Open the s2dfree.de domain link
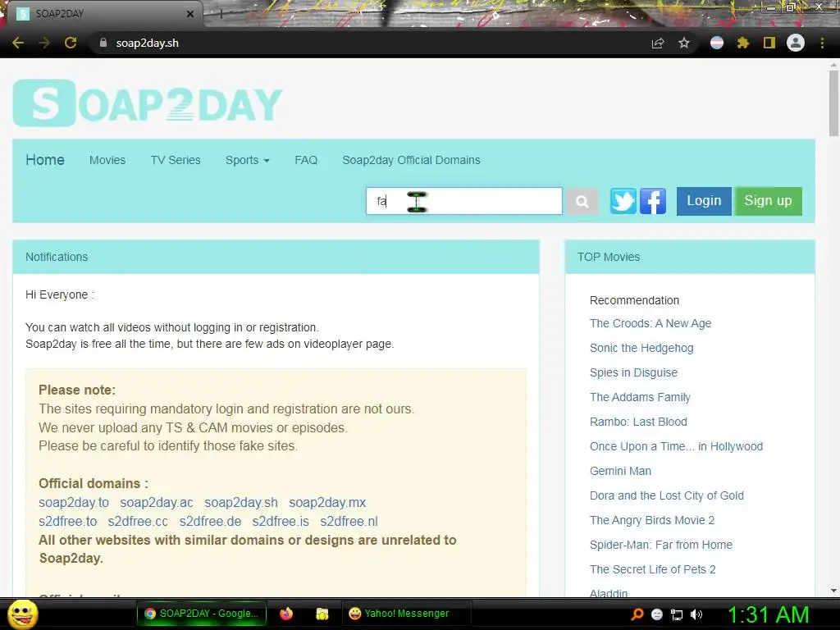 (x=210, y=521)
